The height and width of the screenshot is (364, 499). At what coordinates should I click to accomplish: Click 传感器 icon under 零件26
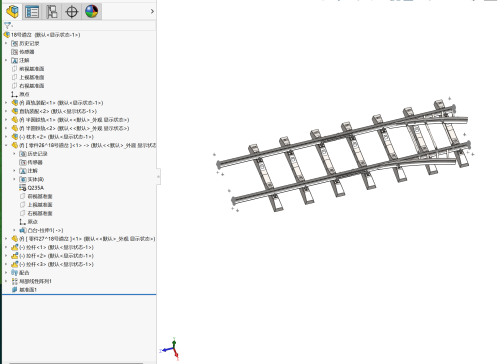click(23, 162)
